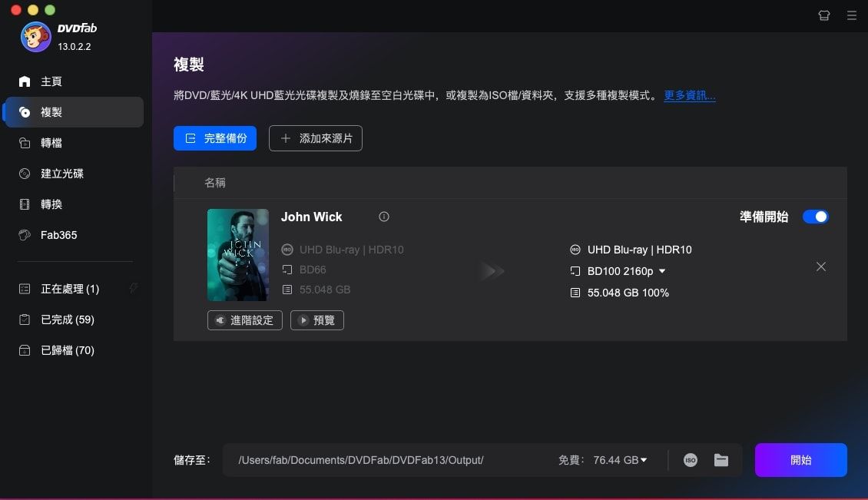Image resolution: width=868 pixels, height=500 pixels.
Task: Open the hamburger menu at top right
Action: pyautogui.click(x=851, y=15)
